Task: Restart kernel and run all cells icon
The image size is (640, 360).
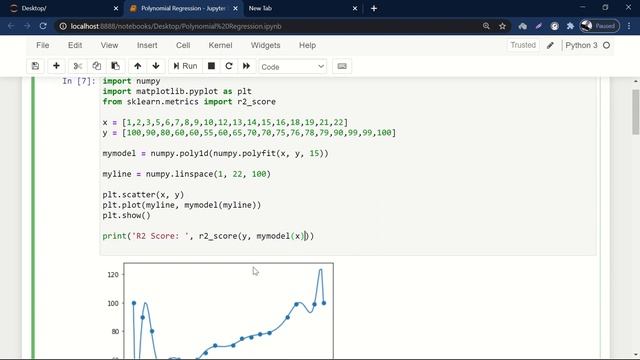Action: 246,66
